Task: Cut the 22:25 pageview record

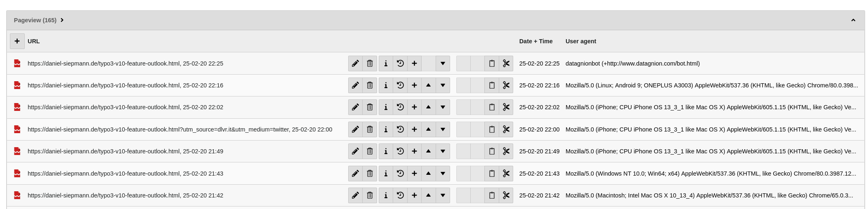Action: 506,63
